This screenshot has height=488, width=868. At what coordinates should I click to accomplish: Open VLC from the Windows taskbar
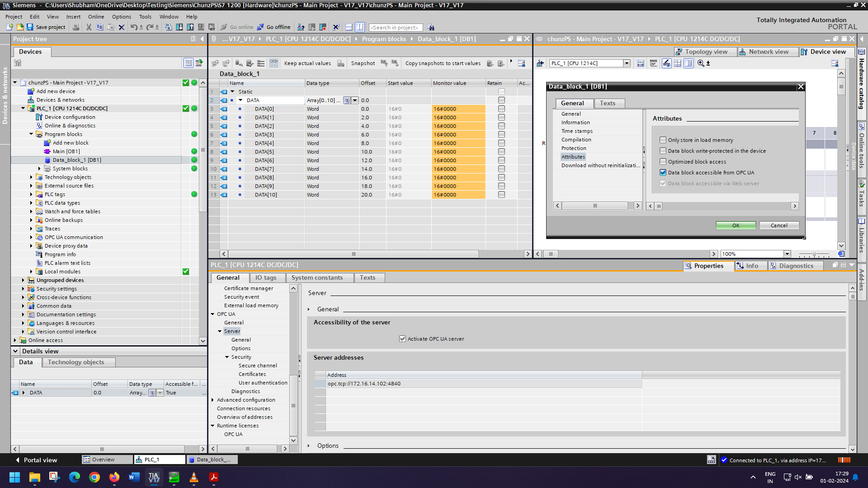coord(194,477)
